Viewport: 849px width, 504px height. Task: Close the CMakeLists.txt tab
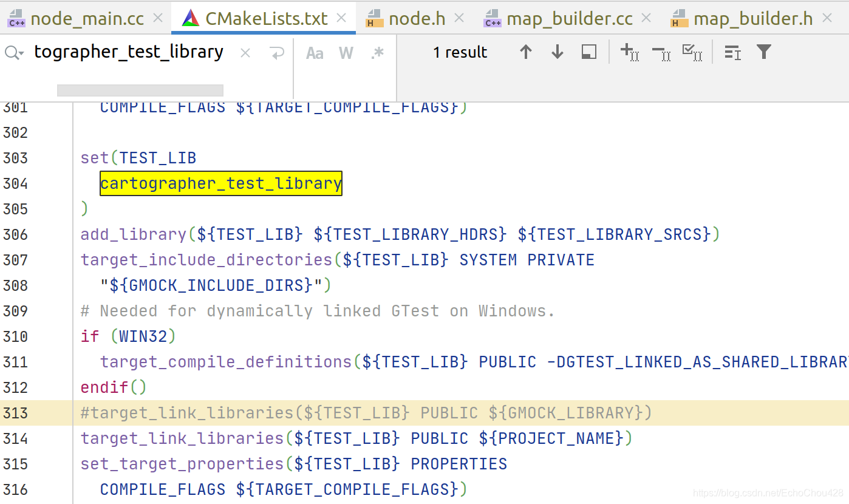[x=342, y=18]
